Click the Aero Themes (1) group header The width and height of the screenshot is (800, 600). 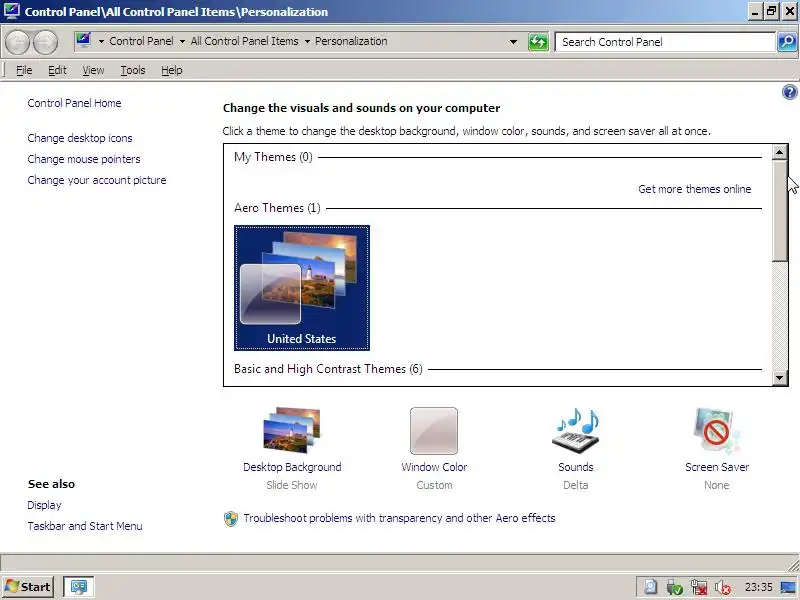[277, 208]
